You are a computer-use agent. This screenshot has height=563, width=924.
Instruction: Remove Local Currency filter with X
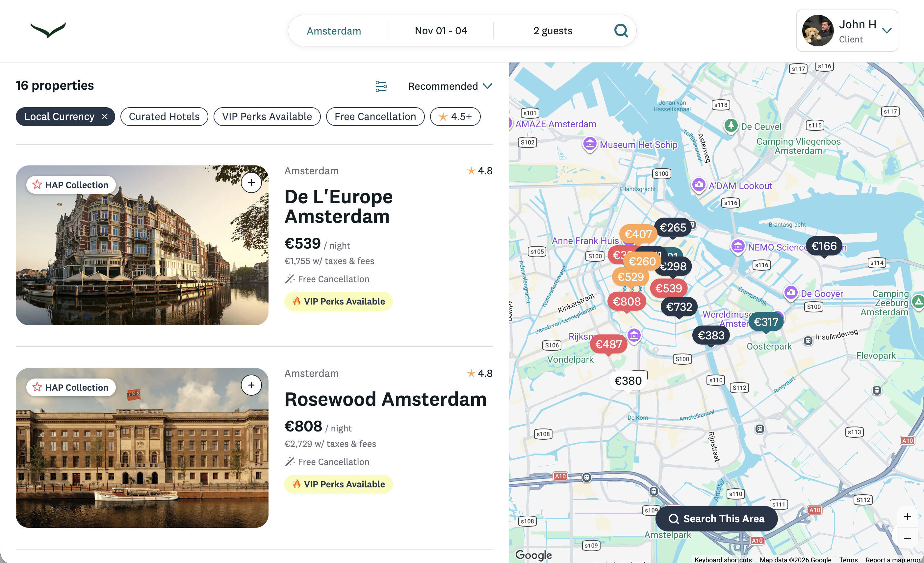click(x=105, y=116)
